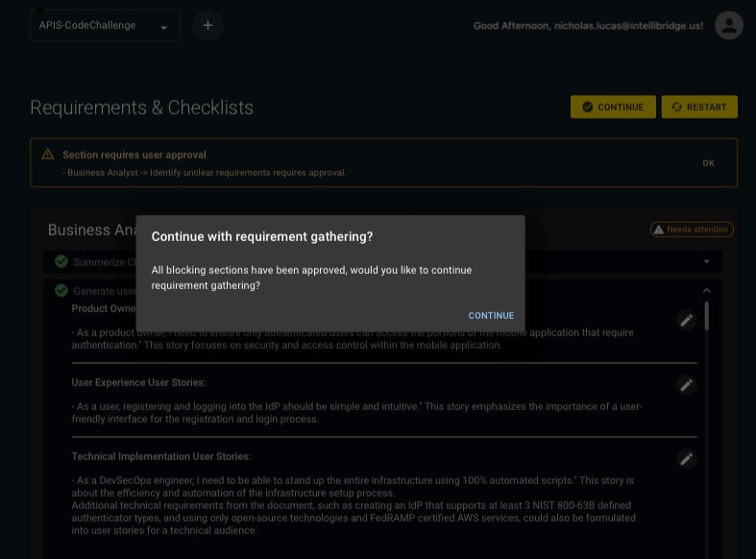The height and width of the screenshot is (559, 756).
Task: Click the warning triangle icon in approval alert
Action: click(48, 155)
